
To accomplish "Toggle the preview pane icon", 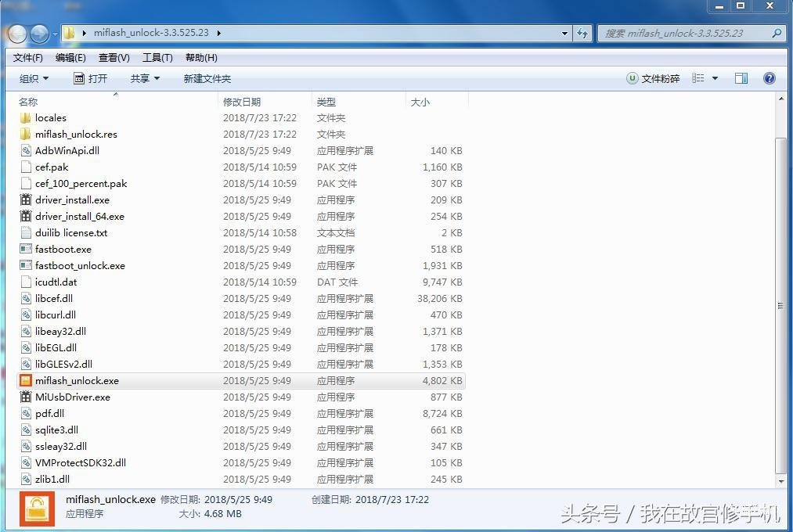I will pyautogui.click(x=741, y=78).
